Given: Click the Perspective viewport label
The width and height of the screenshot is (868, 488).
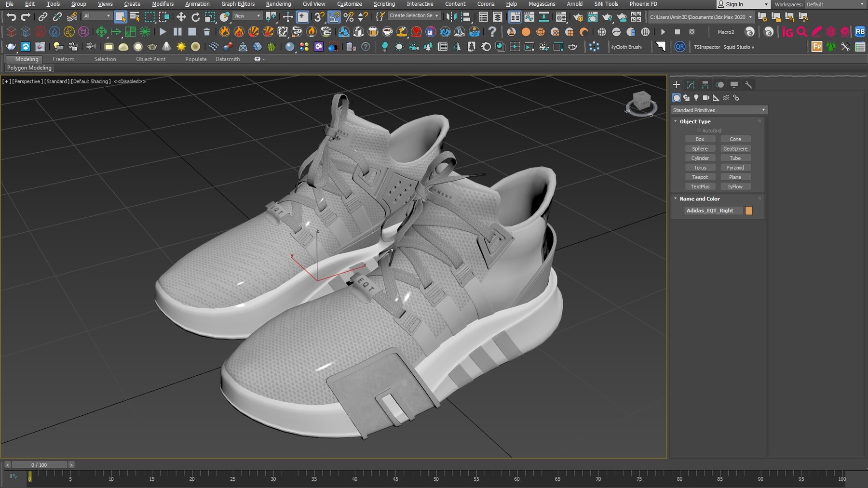Looking at the screenshot, I should pos(27,81).
